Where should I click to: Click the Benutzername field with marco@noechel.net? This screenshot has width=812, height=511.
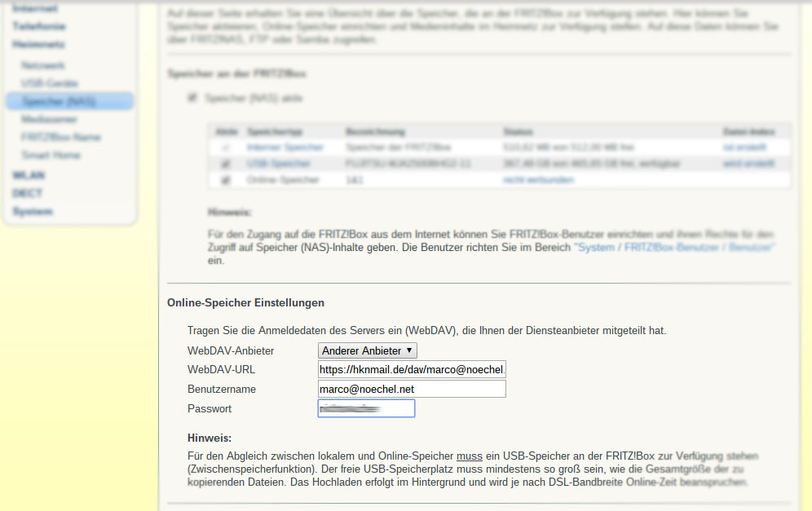coord(412,389)
